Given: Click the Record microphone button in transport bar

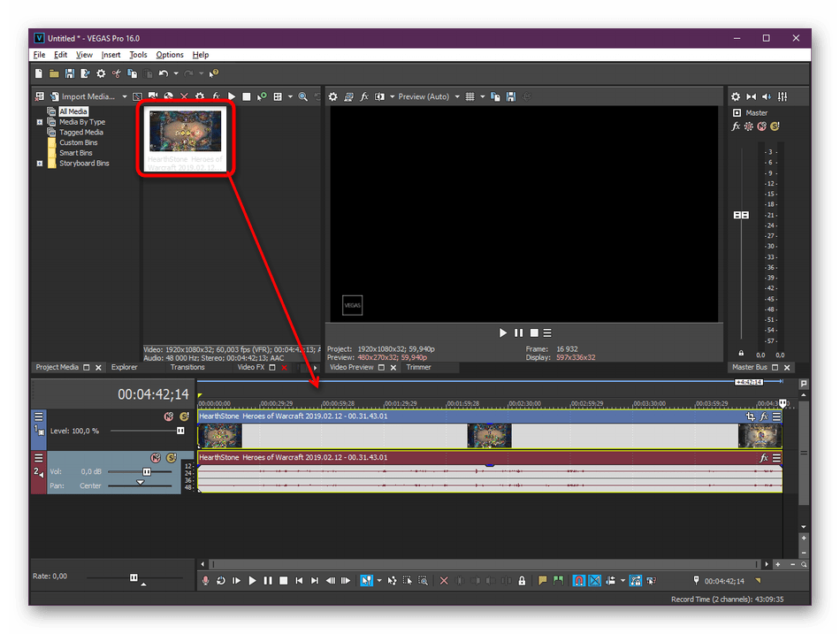Looking at the screenshot, I should [206, 581].
